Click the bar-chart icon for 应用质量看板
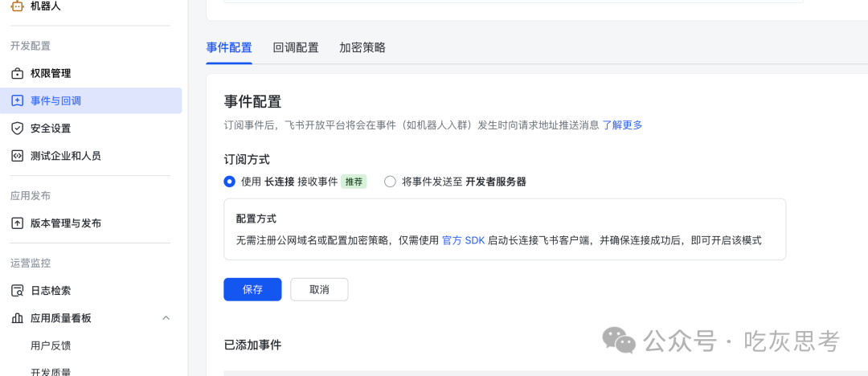Viewport: 868px width, 376px height. (18, 318)
